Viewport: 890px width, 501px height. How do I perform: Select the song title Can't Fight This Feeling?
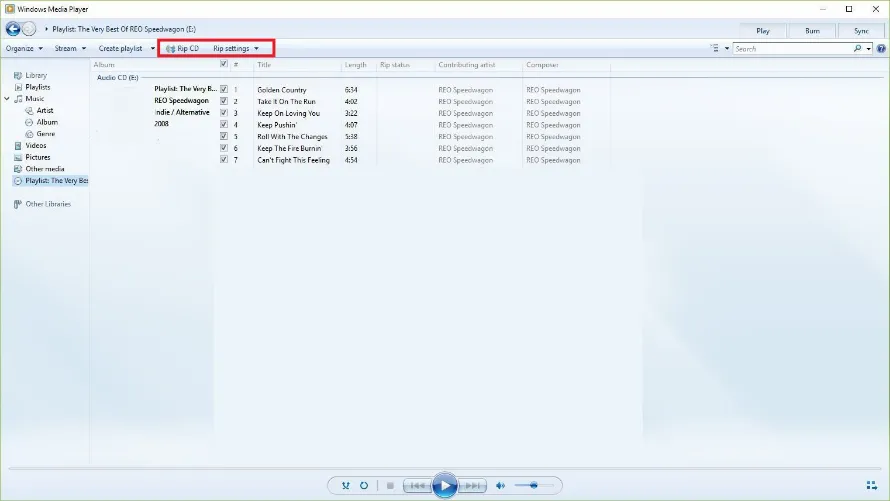point(293,160)
